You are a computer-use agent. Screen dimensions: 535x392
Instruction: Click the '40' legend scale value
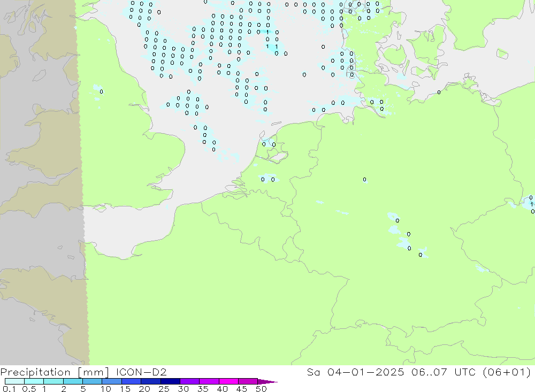pyautogui.click(x=223, y=389)
